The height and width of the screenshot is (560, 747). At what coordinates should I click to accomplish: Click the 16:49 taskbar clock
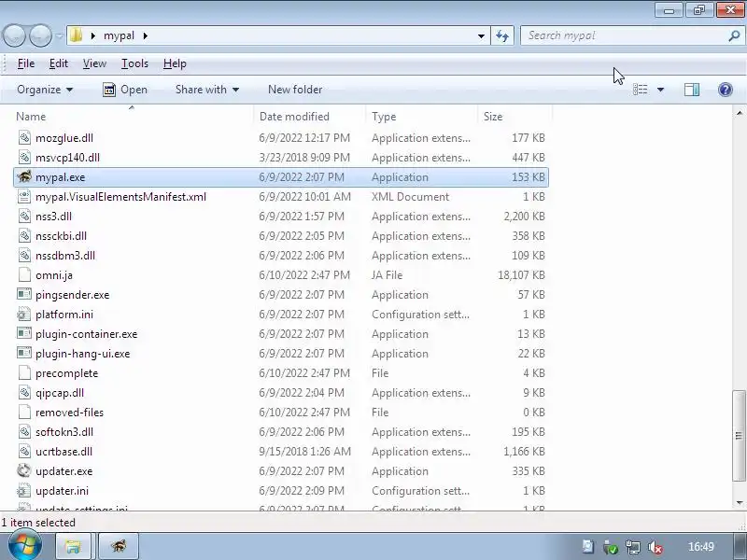pyautogui.click(x=701, y=547)
